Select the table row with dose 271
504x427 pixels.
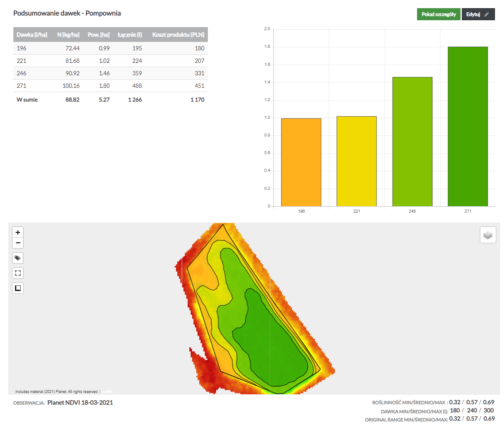click(x=110, y=86)
